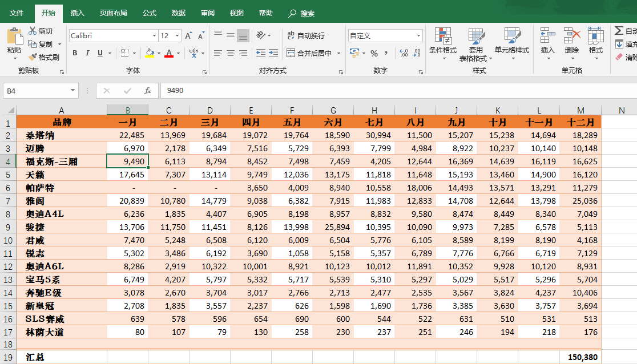Toggle align text left
Viewport: 637px width, 364px height.
click(x=218, y=53)
